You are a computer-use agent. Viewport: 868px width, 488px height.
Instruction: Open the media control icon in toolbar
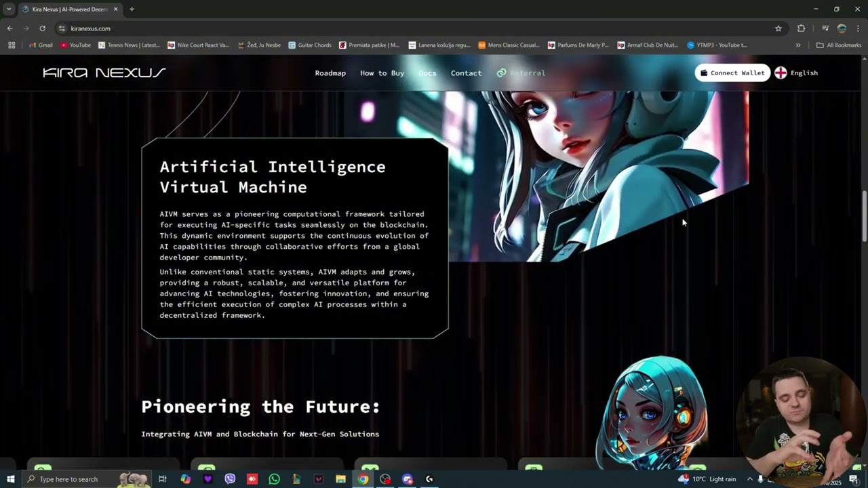(825, 28)
